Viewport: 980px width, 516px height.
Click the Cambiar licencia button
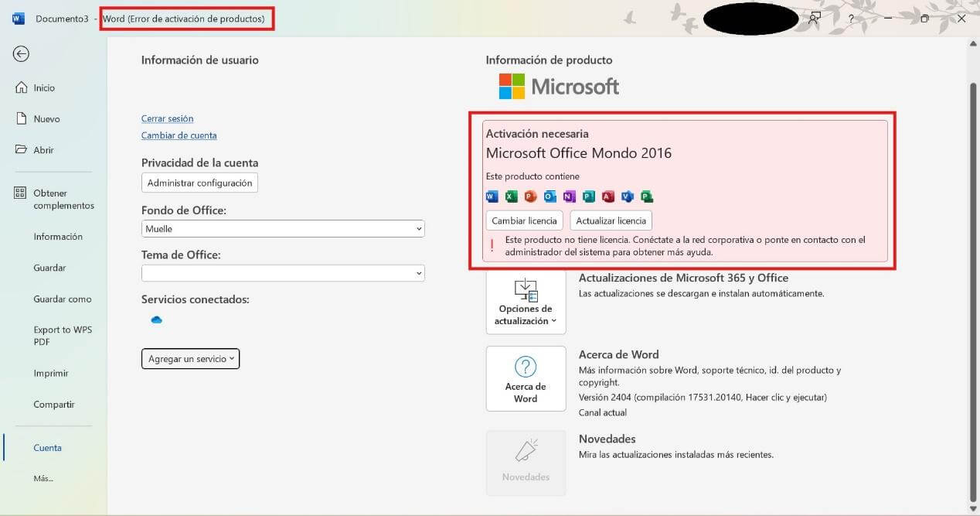point(523,220)
